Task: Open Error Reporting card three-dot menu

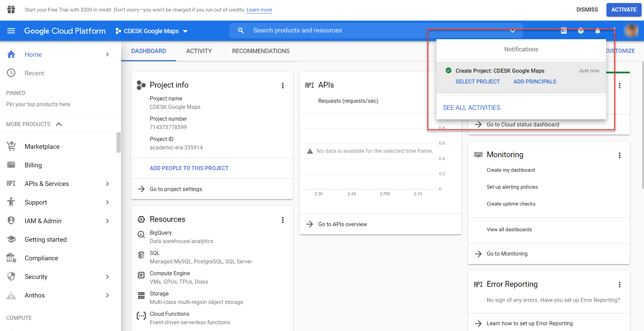Action: click(x=620, y=285)
